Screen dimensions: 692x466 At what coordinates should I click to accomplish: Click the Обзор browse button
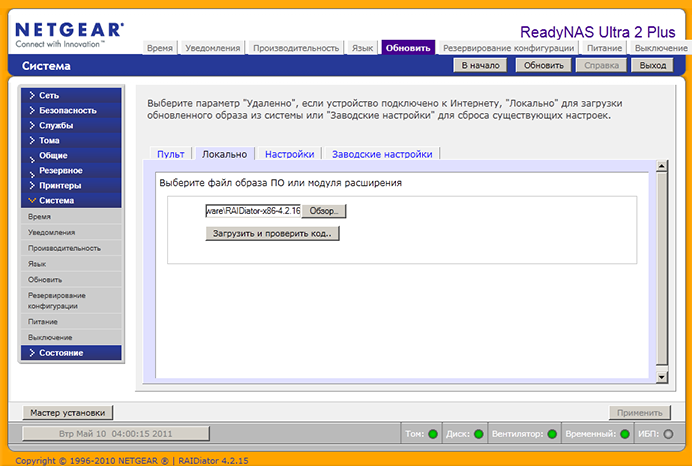click(x=324, y=211)
